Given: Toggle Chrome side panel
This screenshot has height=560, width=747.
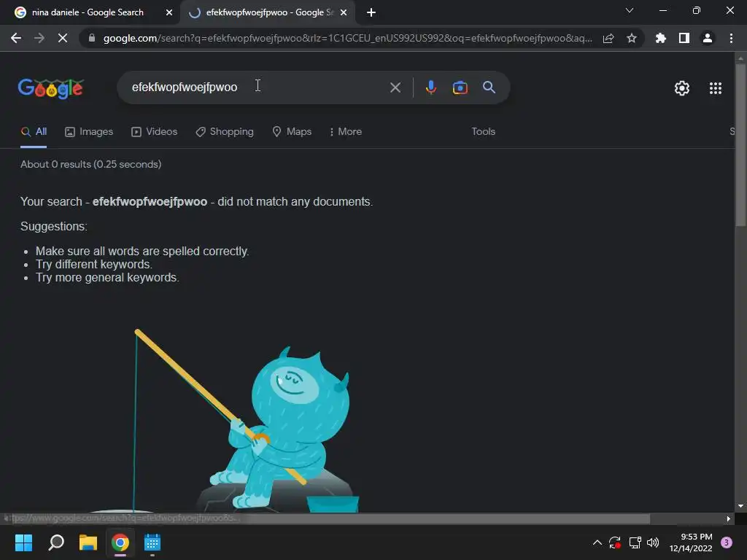Looking at the screenshot, I should [684, 38].
